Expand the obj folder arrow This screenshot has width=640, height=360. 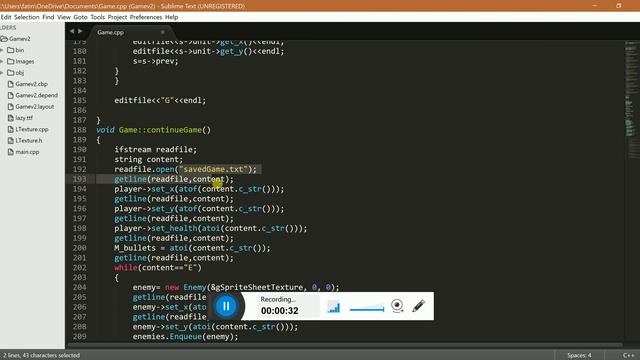click(x=2, y=73)
